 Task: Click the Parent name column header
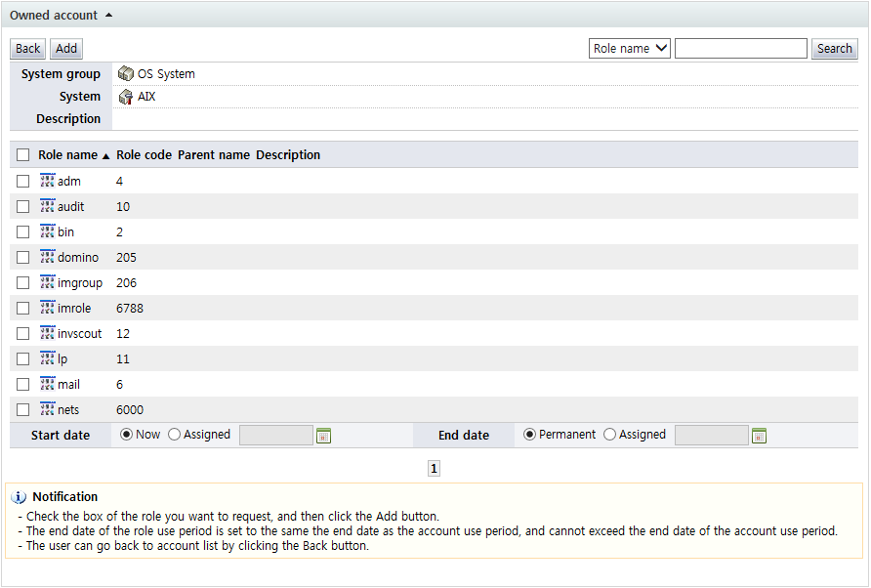213,155
